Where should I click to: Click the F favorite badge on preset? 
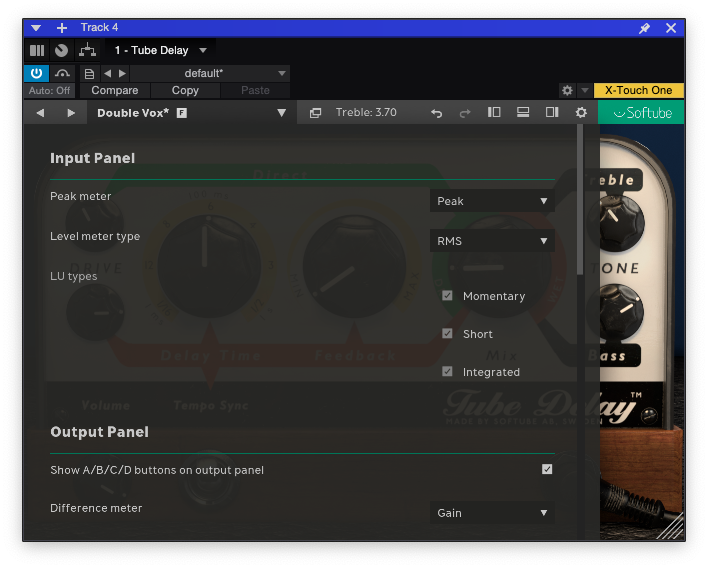[x=182, y=113]
